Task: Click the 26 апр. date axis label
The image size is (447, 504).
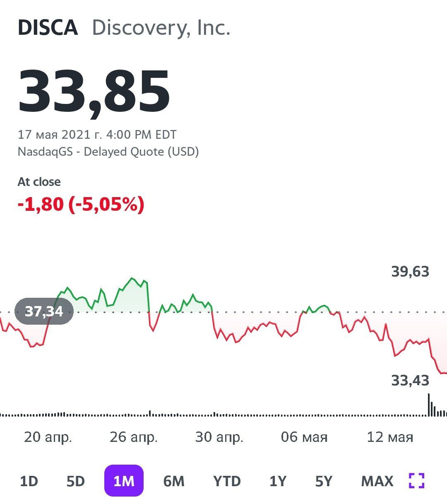Action: [x=134, y=437]
